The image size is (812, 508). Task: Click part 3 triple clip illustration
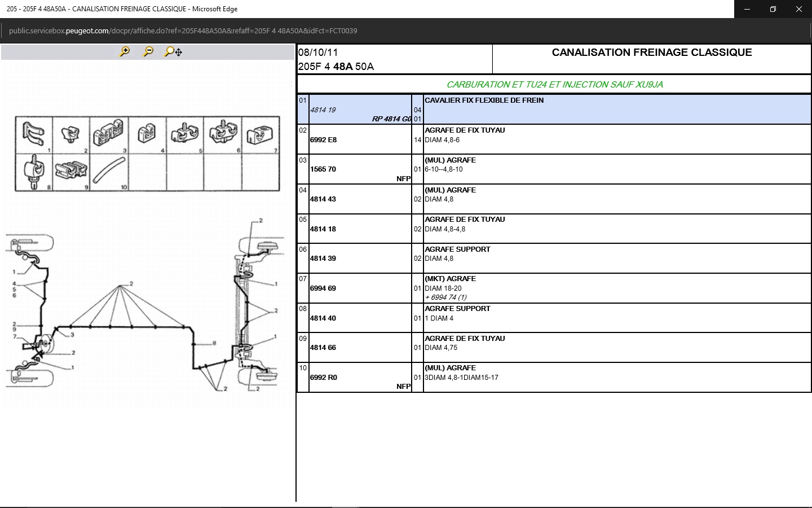tap(108, 134)
